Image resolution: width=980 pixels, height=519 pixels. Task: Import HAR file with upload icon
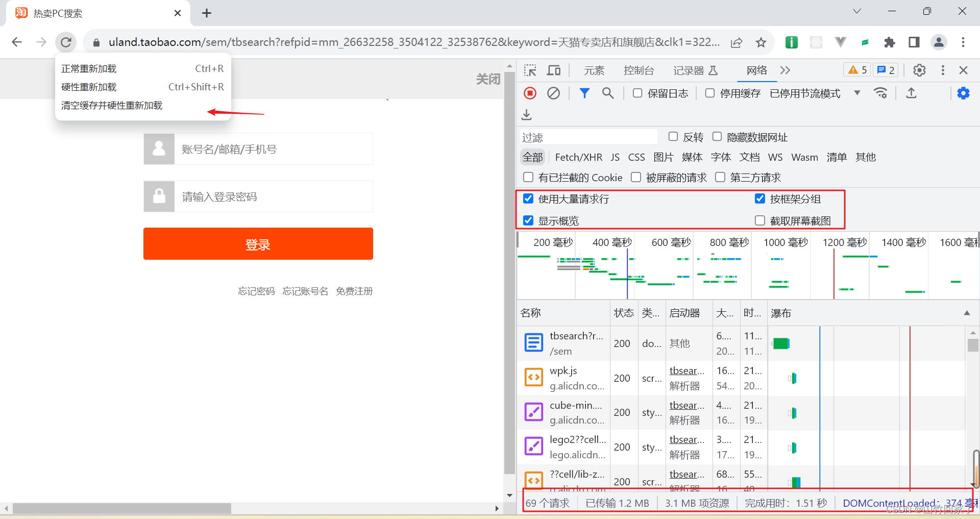pyautogui.click(x=911, y=93)
